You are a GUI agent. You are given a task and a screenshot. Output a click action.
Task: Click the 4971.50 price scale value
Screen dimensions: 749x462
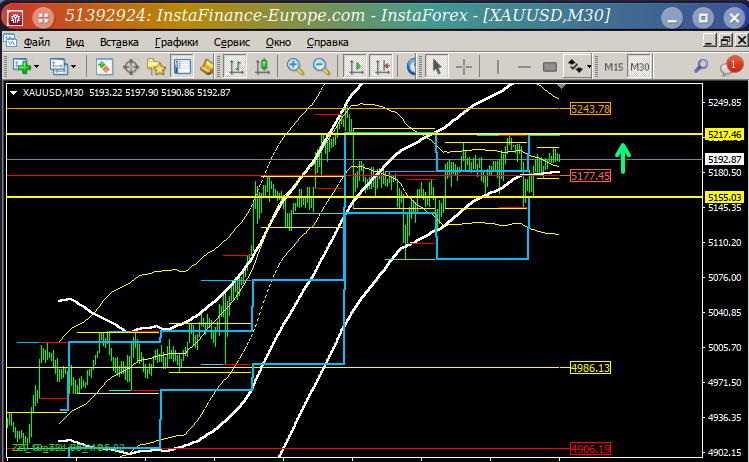[x=724, y=382]
